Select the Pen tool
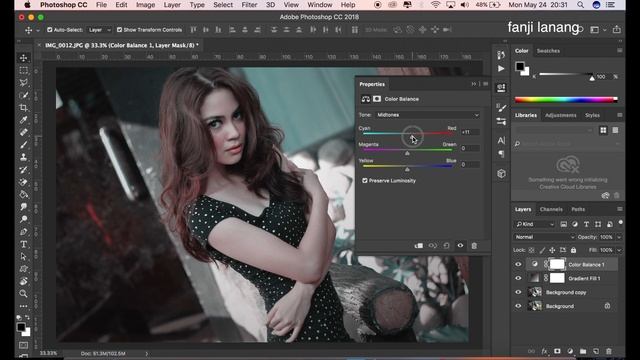The width and height of the screenshot is (640, 360). point(24,232)
